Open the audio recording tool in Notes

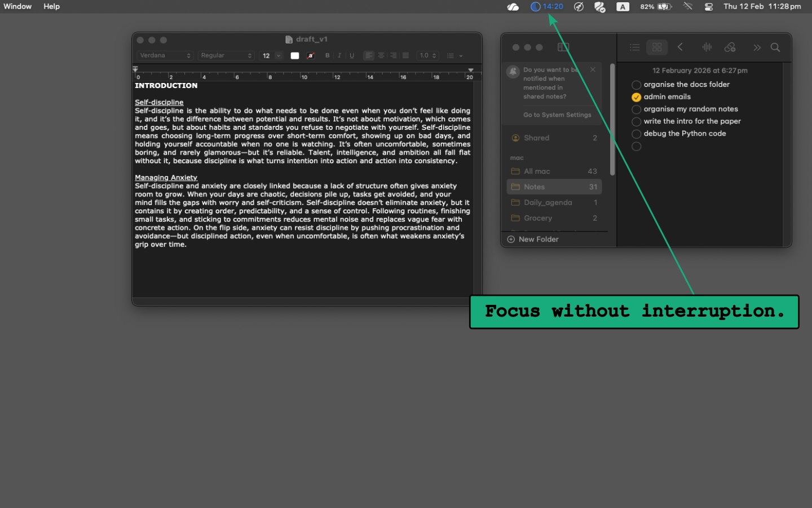click(x=707, y=47)
